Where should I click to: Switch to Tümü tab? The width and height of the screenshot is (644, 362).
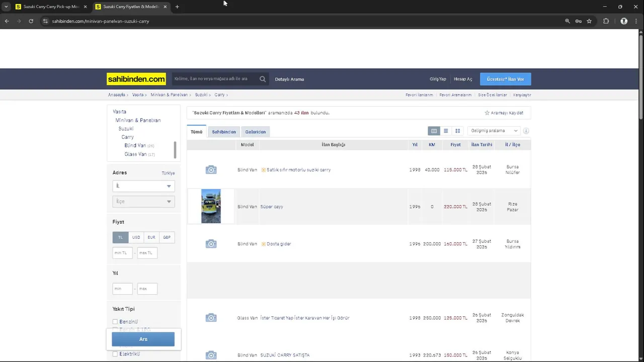(x=196, y=132)
